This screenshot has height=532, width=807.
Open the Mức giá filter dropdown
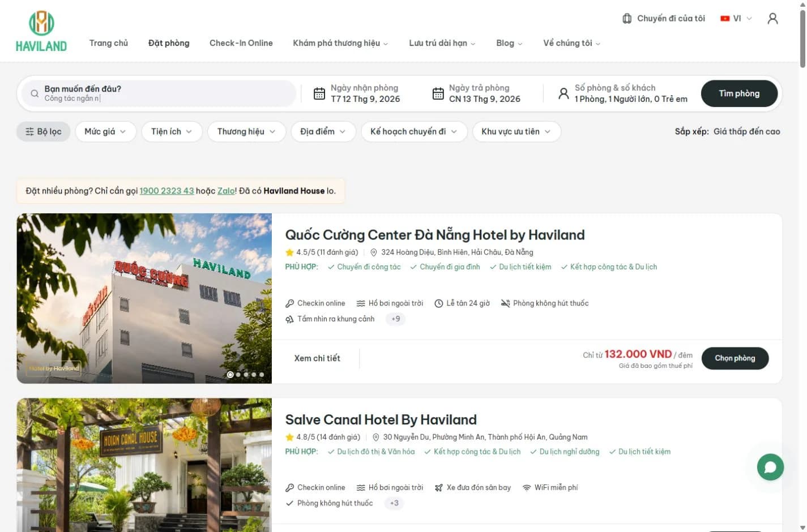[106, 131]
